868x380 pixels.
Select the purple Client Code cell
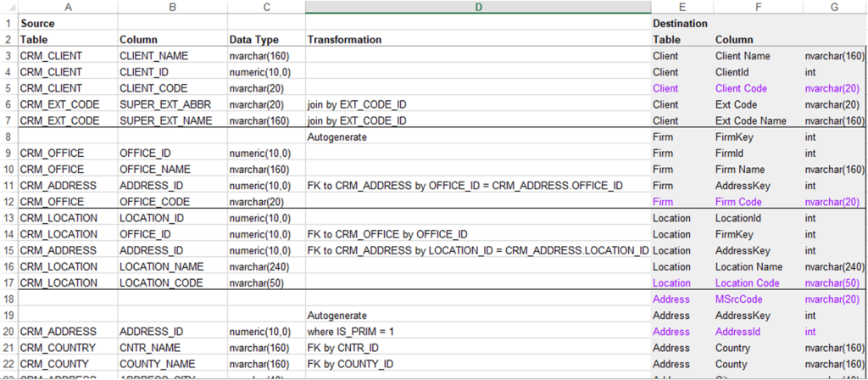pyautogui.click(x=758, y=88)
